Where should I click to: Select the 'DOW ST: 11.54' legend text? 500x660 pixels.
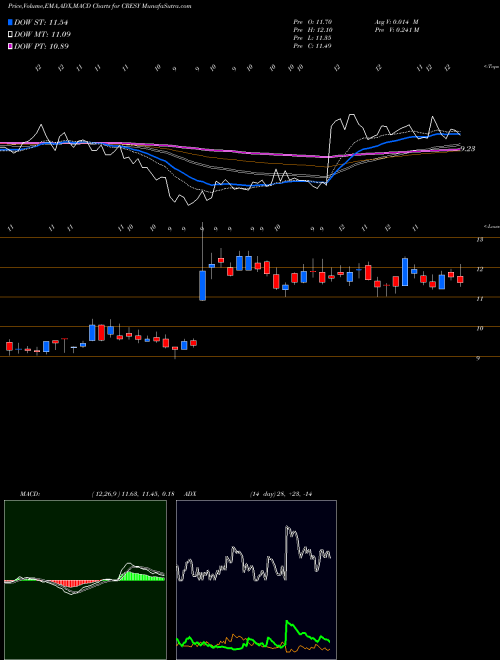(41, 22)
